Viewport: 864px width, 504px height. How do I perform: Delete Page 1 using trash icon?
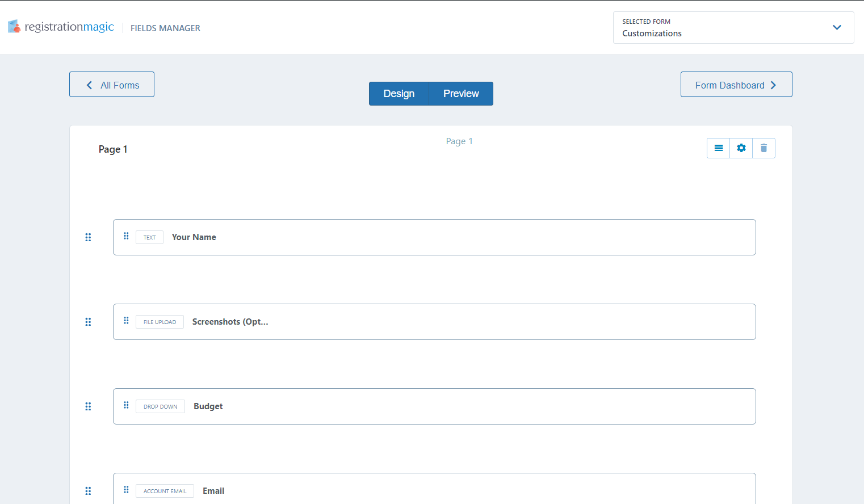[764, 148]
